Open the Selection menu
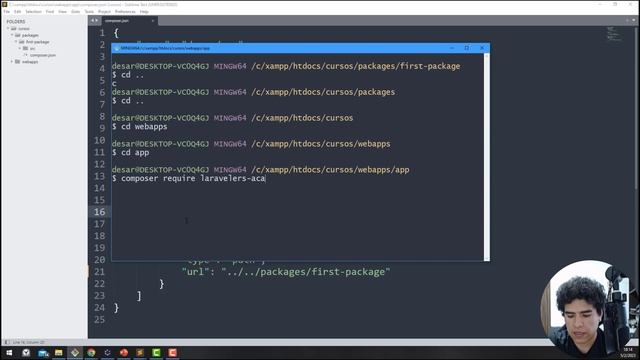 coord(33,12)
